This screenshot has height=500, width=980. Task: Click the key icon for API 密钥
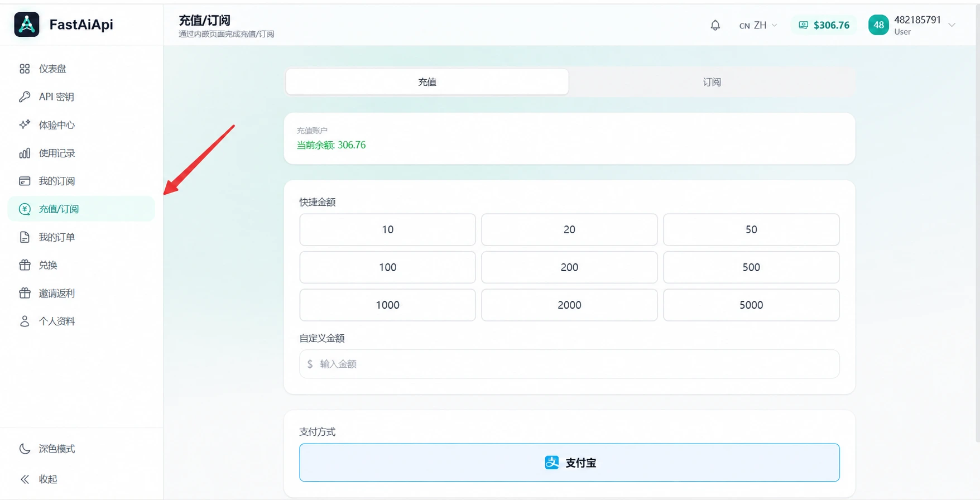(25, 97)
